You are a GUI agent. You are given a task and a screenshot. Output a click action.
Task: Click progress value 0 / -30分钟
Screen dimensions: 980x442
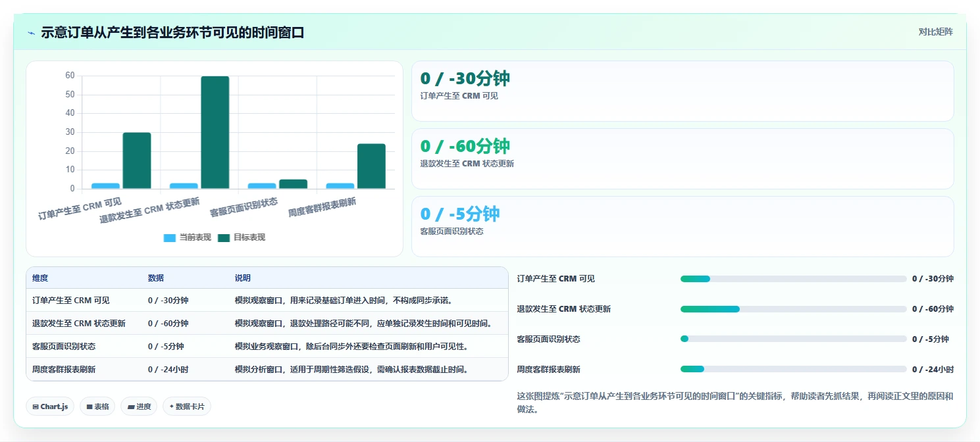coord(933,279)
